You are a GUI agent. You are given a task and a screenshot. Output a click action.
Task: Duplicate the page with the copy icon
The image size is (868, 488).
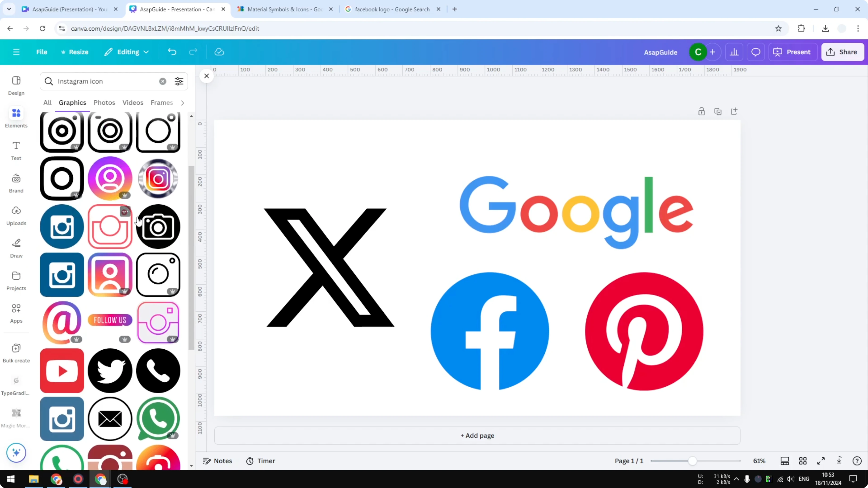coord(718,111)
